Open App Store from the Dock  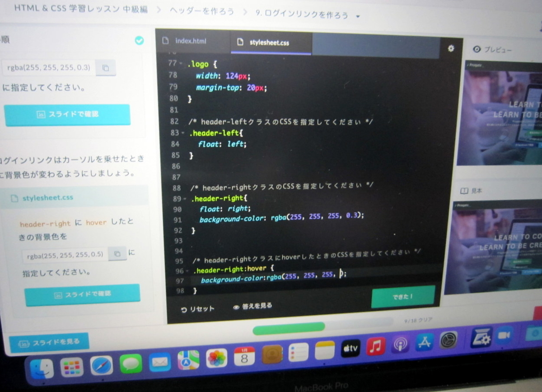coord(425,342)
